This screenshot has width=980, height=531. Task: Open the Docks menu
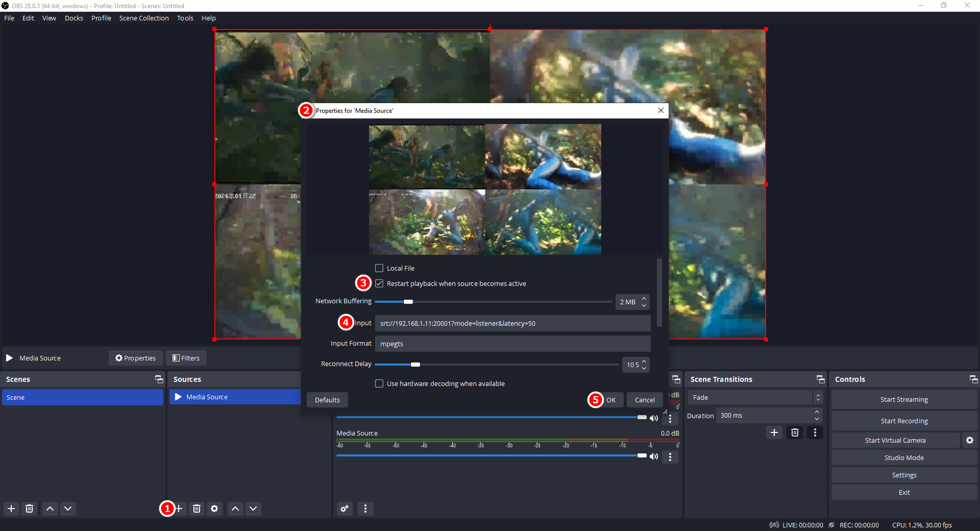pyautogui.click(x=73, y=18)
